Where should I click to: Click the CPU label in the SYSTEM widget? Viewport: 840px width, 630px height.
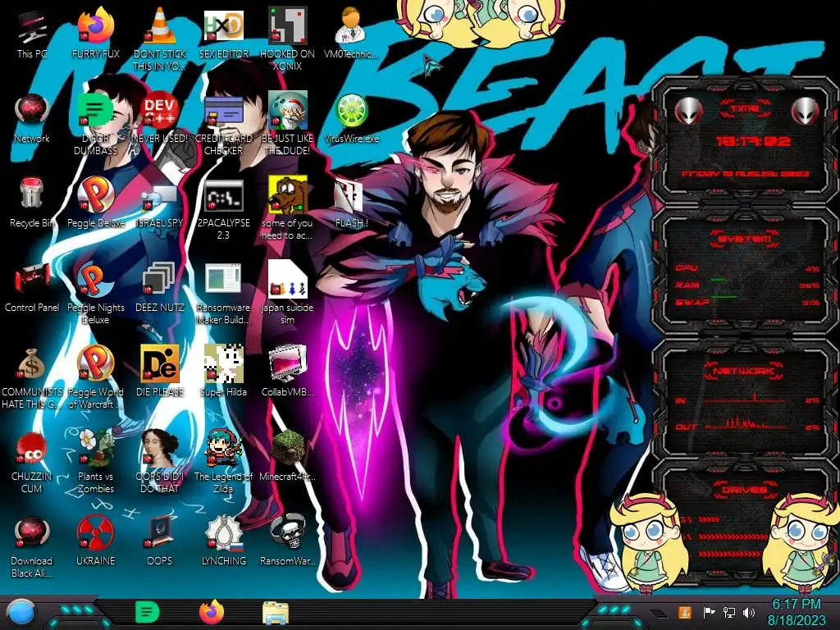687,268
